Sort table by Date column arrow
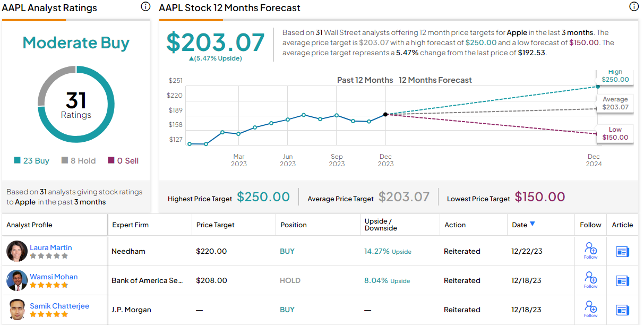The image size is (644, 325). (533, 224)
